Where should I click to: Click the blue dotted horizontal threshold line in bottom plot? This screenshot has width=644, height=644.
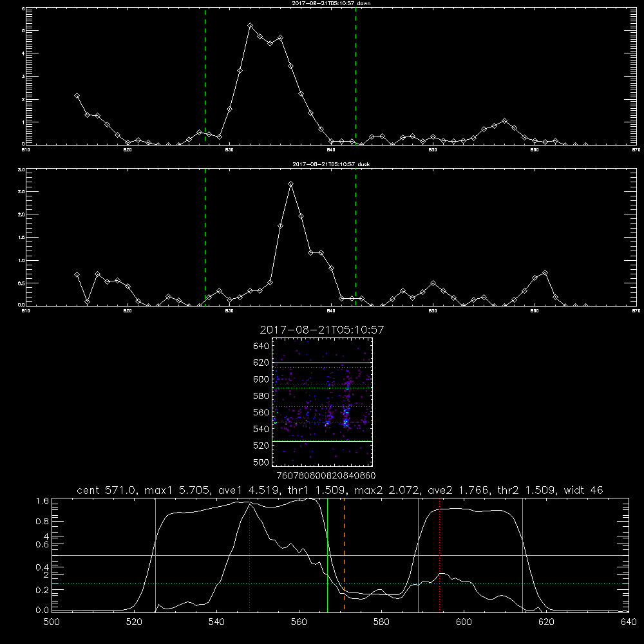tap(340, 583)
